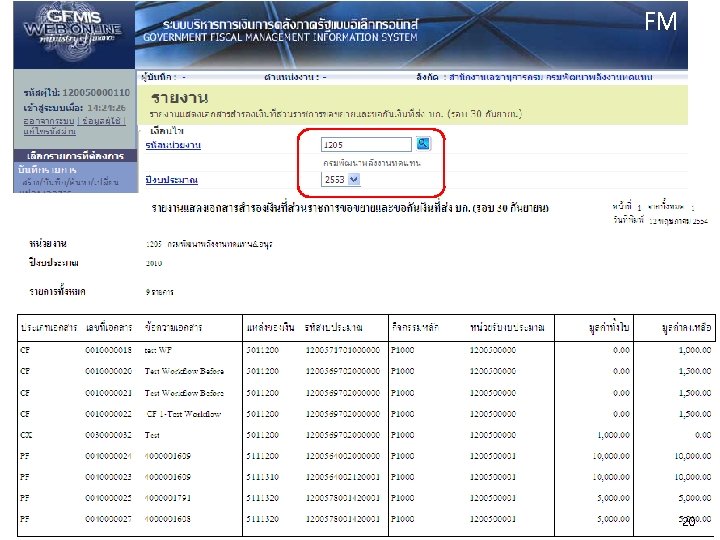Click document number 0010000027

point(108,519)
